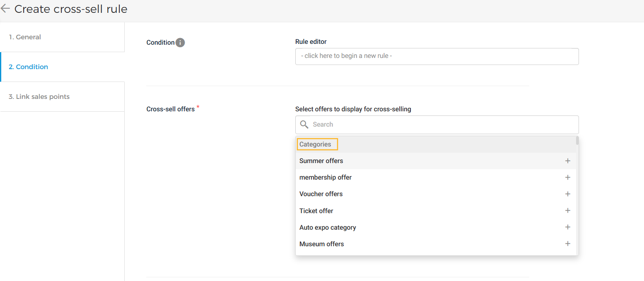The image size is (644, 281).
Task: Click the back arrow beside Create cross-sell rule
Action: pos(5,9)
